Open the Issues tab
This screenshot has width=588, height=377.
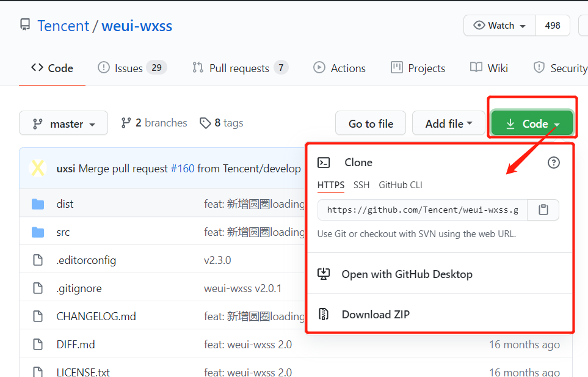tap(132, 68)
